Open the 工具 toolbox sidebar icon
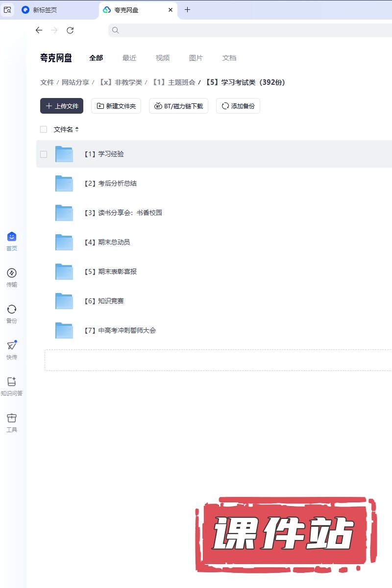The image size is (392, 588). point(12,418)
